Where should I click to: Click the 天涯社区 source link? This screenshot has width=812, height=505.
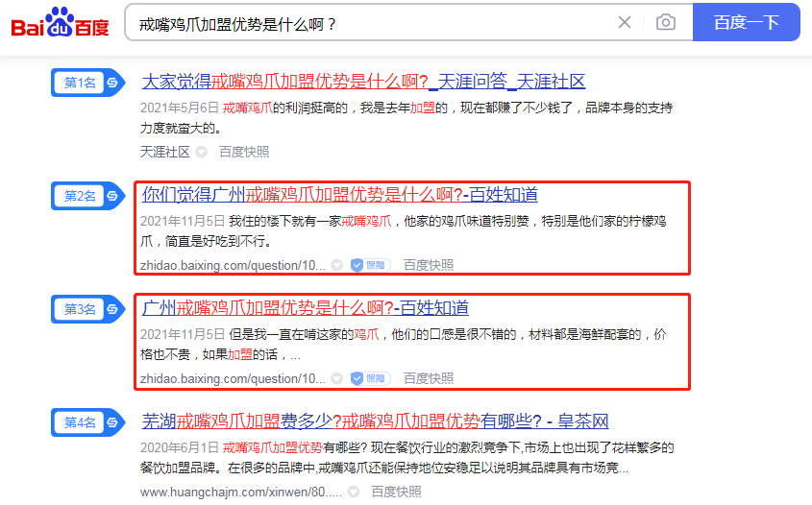tap(165, 152)
